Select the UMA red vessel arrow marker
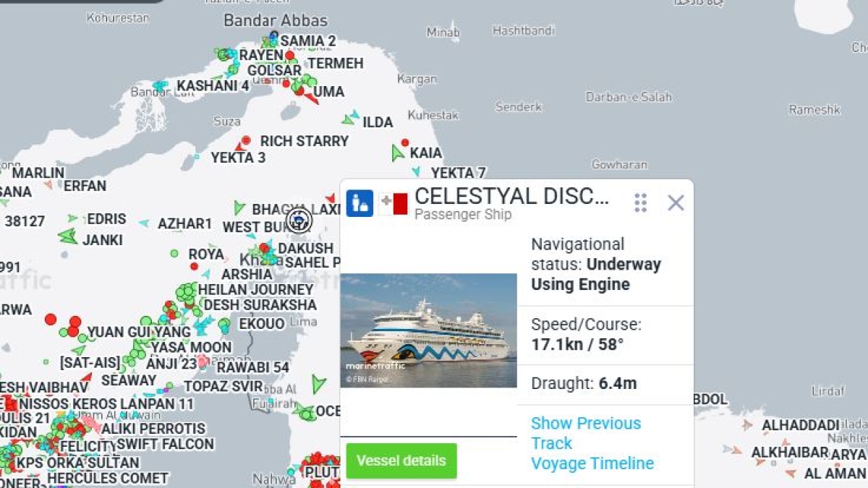Viewport: 868px width, 488px height. [311, 97]
